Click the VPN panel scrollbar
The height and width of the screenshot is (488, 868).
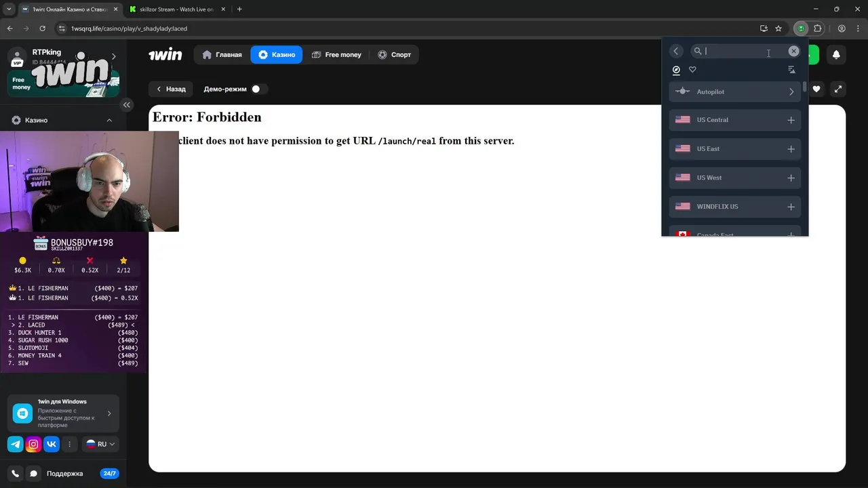(805, 87)
